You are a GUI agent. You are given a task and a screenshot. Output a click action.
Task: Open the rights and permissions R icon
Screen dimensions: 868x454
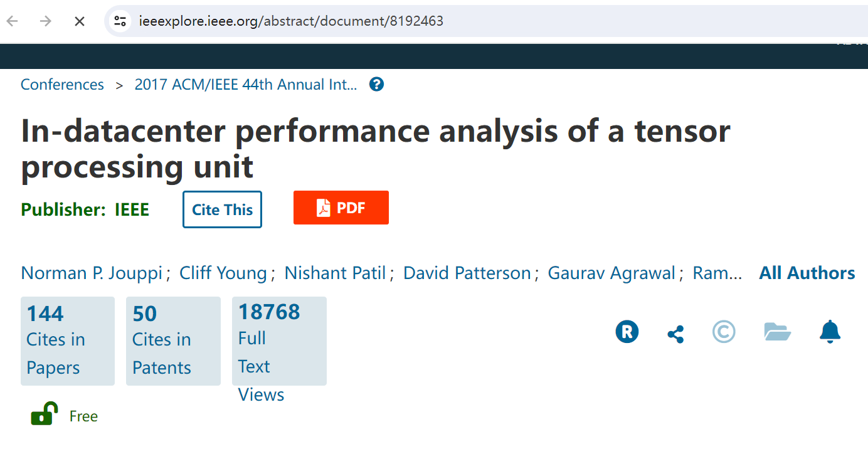click(x=627, y=331)
